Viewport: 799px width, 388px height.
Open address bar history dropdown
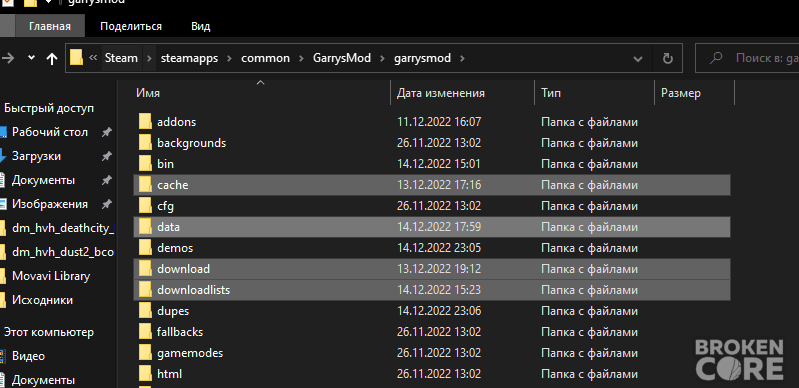637,59
